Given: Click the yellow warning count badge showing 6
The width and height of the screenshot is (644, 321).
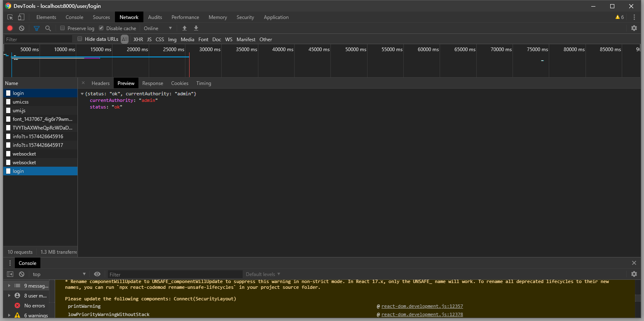Looking at the screenshot, I should (619, 17).
